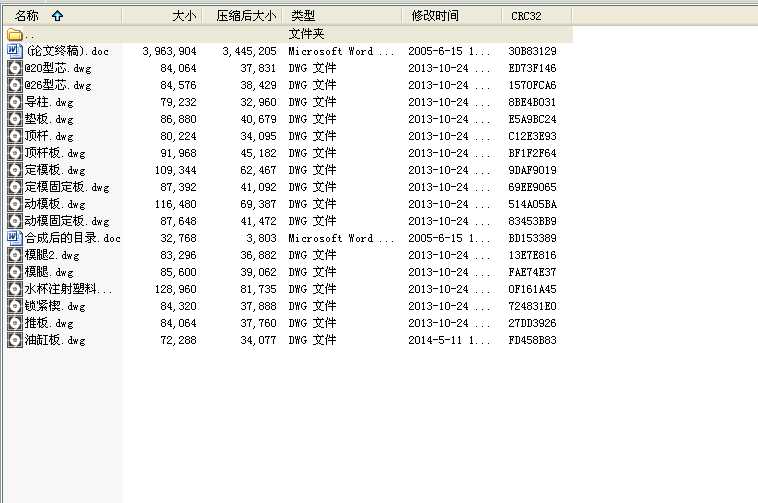
Task: Click the DWG icon of 油缸板.dwg
Action: tap(15, 340)
